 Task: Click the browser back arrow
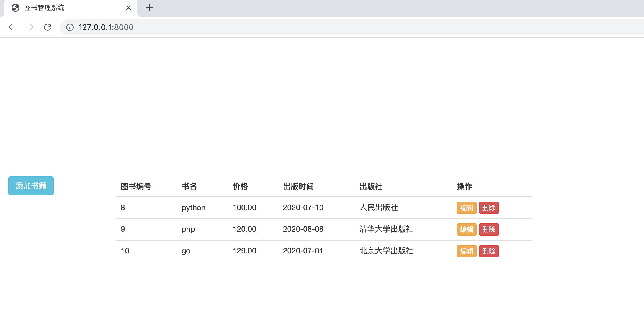[12, 27]
